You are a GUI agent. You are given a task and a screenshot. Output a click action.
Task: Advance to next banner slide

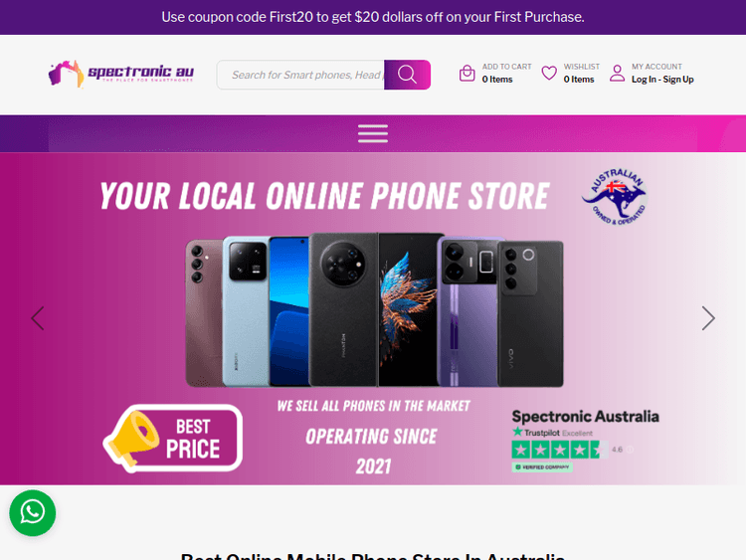coord(708,318)
